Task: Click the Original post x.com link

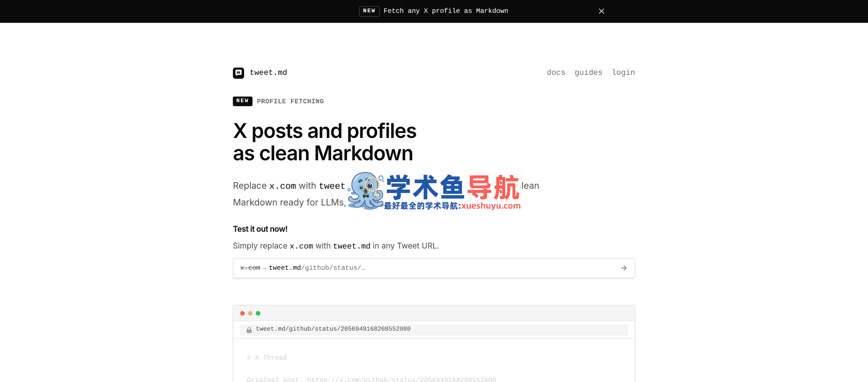Action: pyautogui.click(x=401, y=379)
